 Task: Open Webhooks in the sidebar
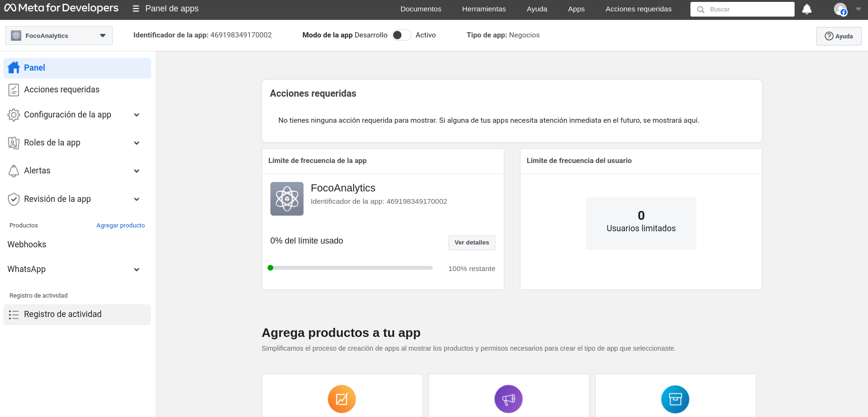(x=27, y=245)
